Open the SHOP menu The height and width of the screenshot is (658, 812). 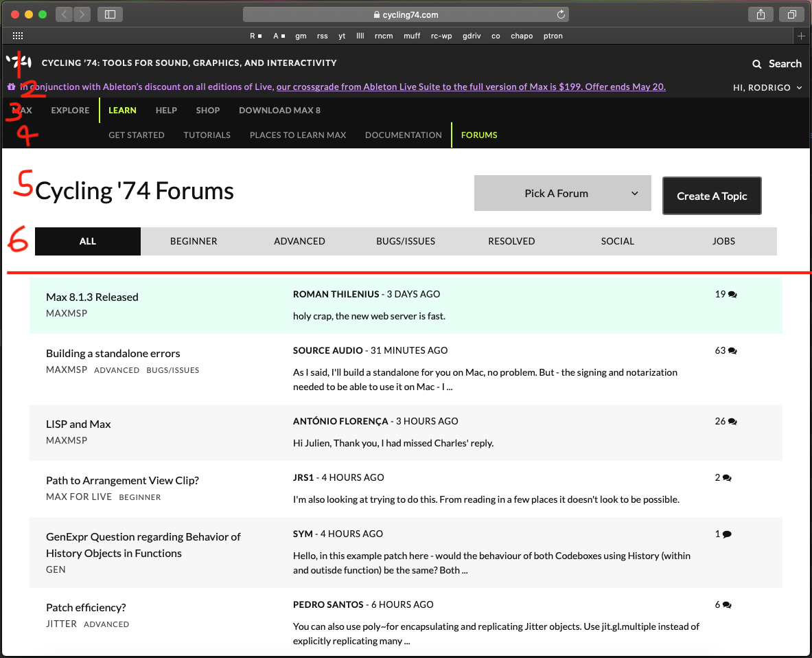(x=208, y=111)
